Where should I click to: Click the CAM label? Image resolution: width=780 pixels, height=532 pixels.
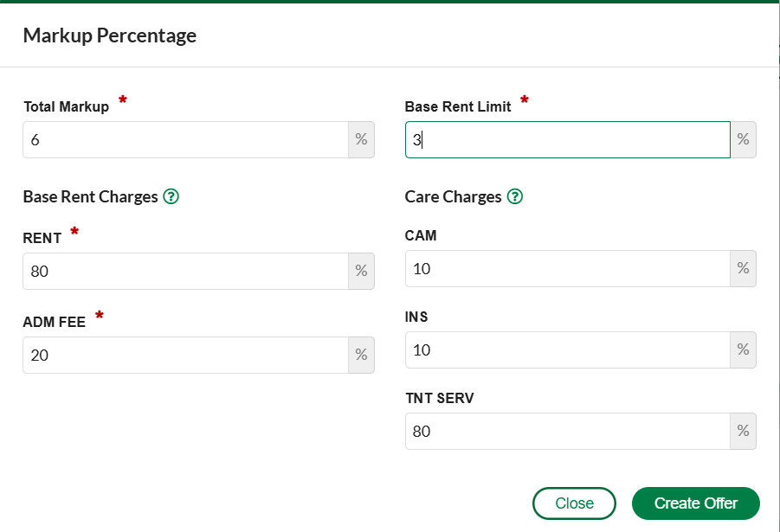421,235
